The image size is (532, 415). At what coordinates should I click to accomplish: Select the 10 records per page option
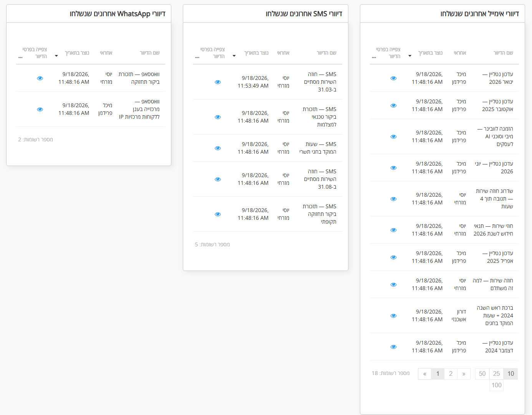coord(510,374)
